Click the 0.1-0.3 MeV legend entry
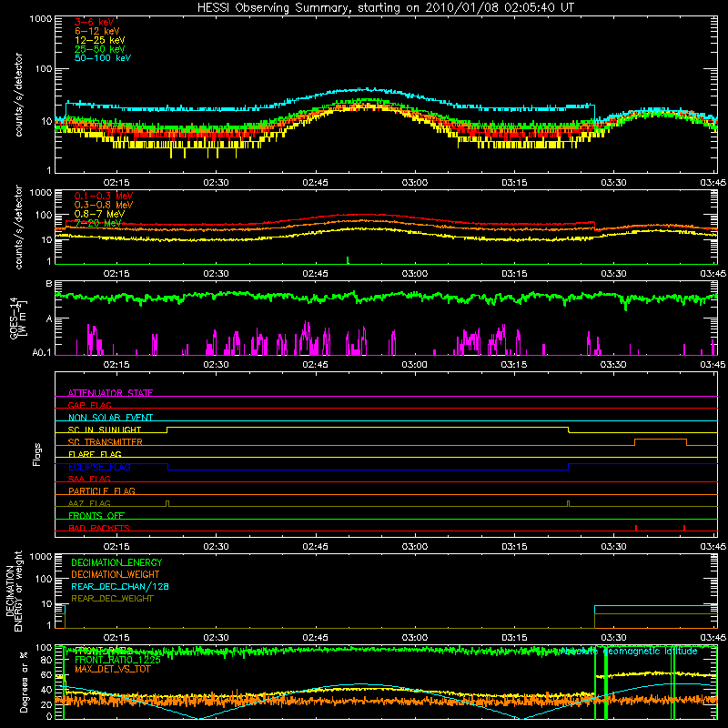The image size is (728, 728). pyautogui.click(x=104, y=196)
